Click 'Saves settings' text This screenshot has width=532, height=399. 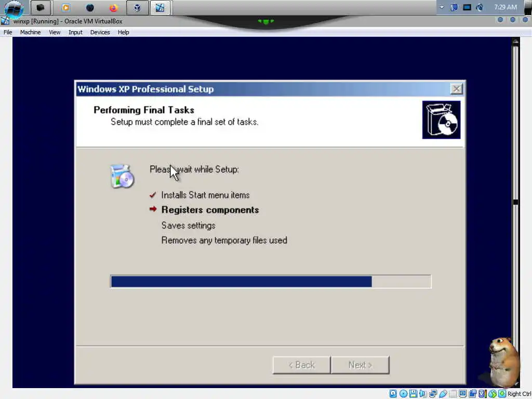188,225
